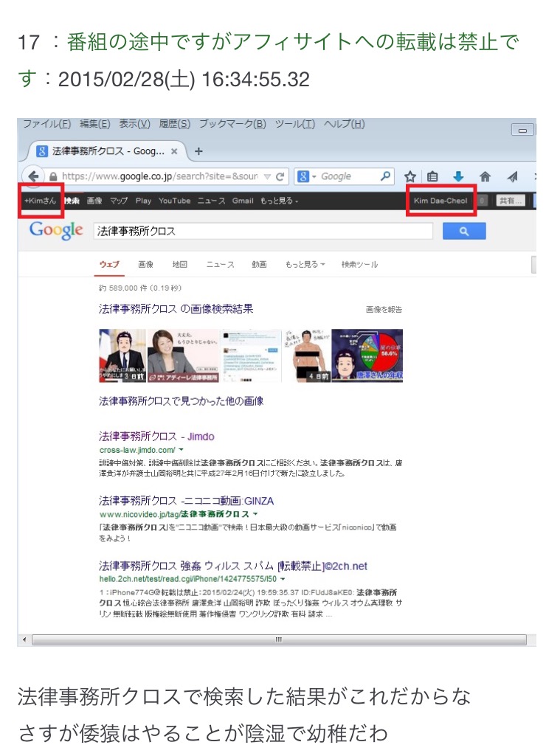Bookmark this page with the star icon
The width and height of the screenshot is (546, 756).
coord(410,177)
